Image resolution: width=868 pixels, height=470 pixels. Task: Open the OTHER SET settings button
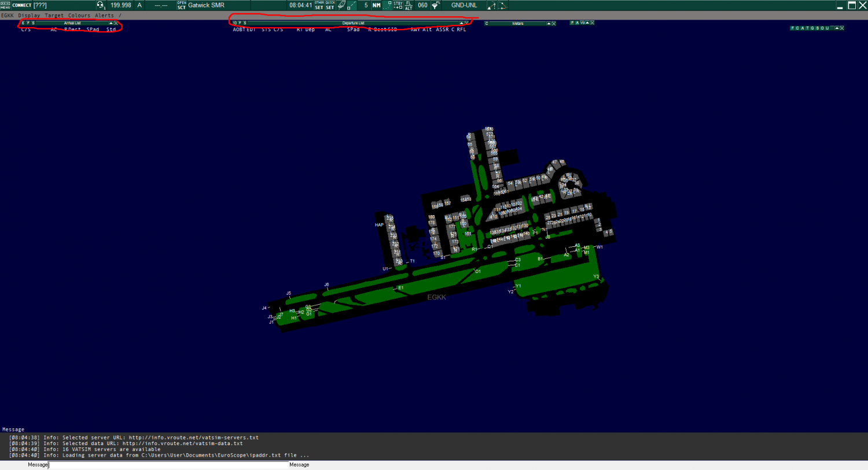[x=319, y=5]
